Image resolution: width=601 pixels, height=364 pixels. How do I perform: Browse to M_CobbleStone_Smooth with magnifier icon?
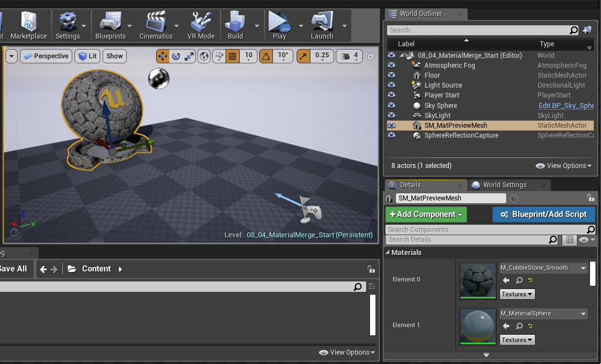pos(519,280)
